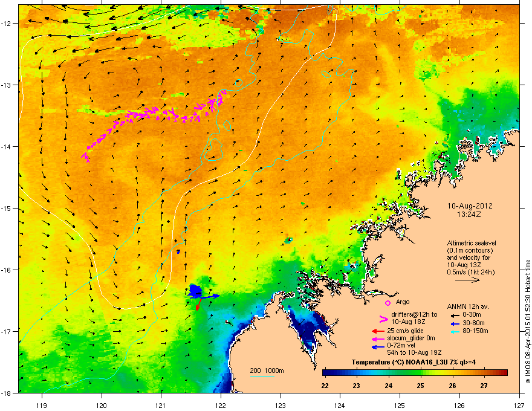Click the longitude axis label 120
Image resolution: width=532 pixels, height=411 pixels.
pos(102,405)
